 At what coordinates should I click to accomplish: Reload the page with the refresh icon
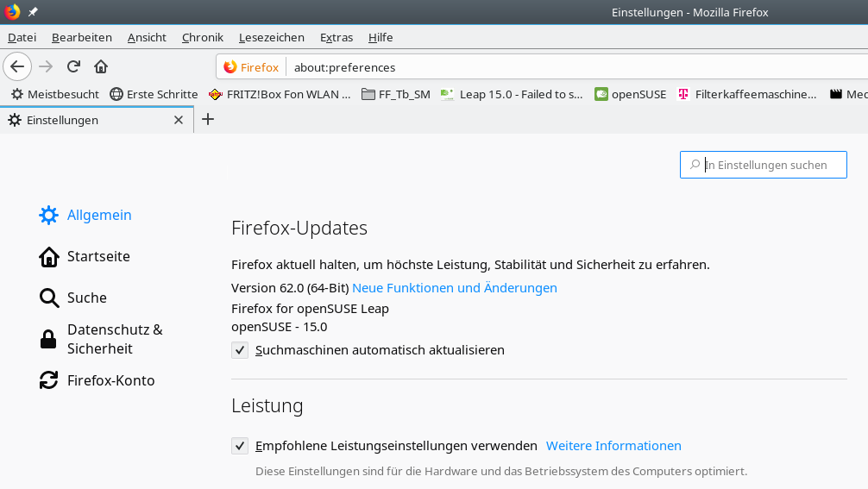tap(73, 66)
